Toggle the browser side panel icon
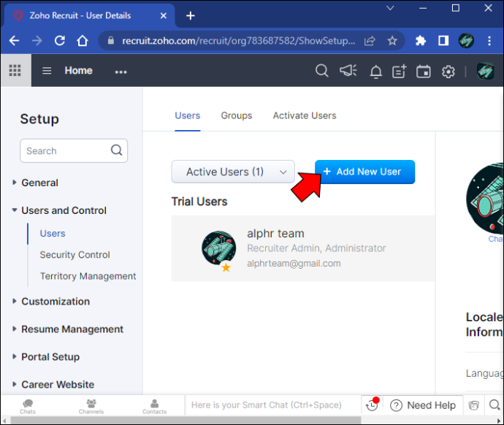This screenshot has height=425, width=504. click(x=443, y=41)
